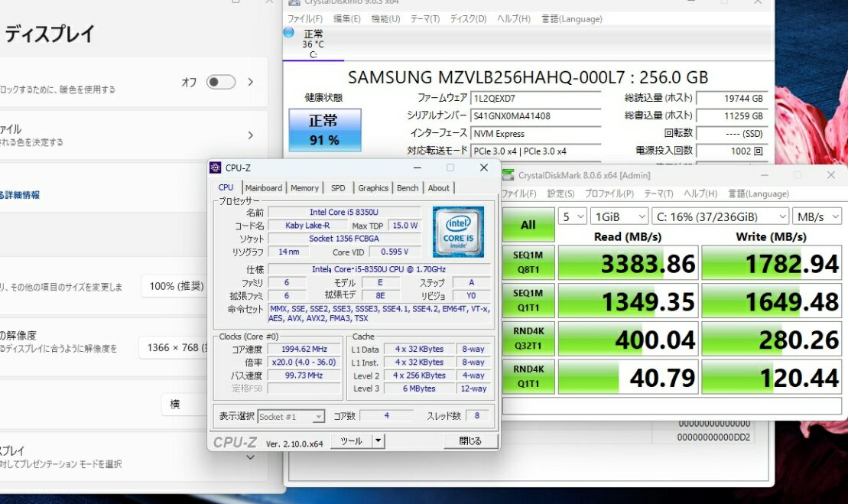Screen dimensions: 848x504
Task: Switch to the Mainboard tab
Action: (264, 187)
